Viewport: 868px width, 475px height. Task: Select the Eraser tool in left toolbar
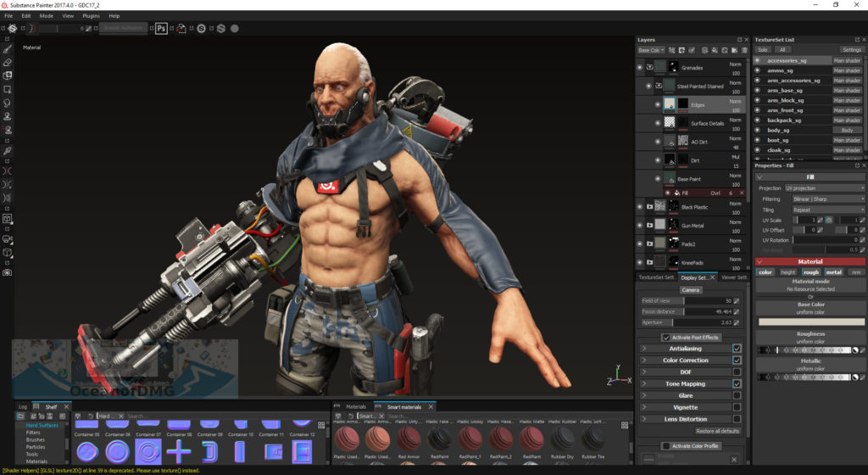click(7, 62)
